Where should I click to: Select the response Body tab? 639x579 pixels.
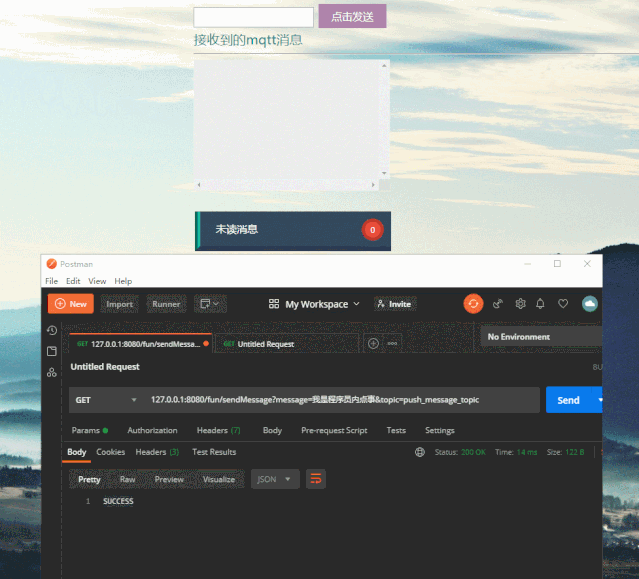(x=77, y=452)
